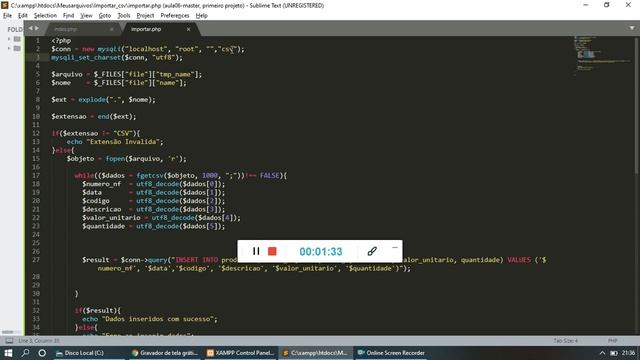Minimize the recorder widget with its dash
This screenshot has height=360, width=640.
pyautogui.click(x=395, y=247)
